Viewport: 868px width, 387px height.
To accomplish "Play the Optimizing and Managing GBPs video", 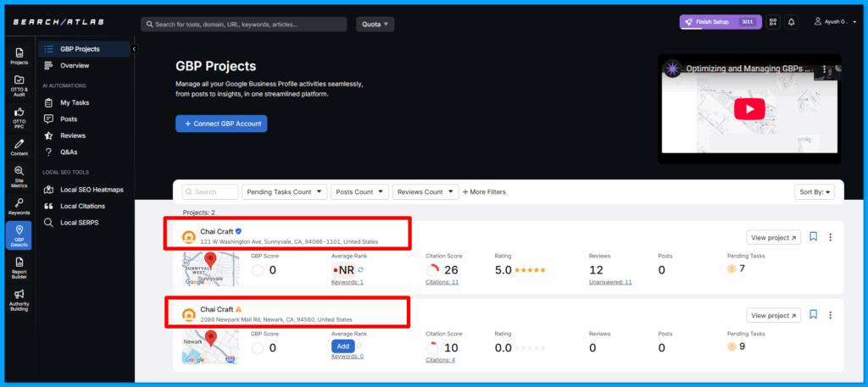I will click(749, 109).
